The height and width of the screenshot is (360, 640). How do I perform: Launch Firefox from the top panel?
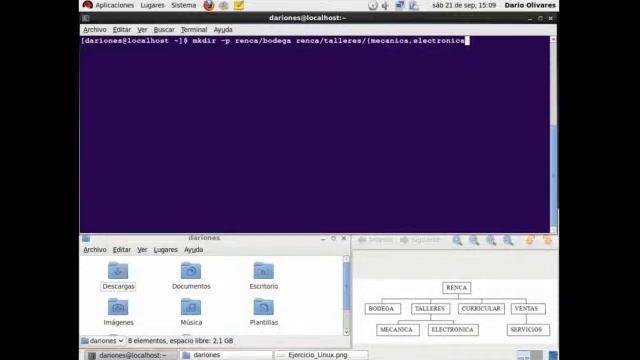pyautogui.click(x=209, y=5)
